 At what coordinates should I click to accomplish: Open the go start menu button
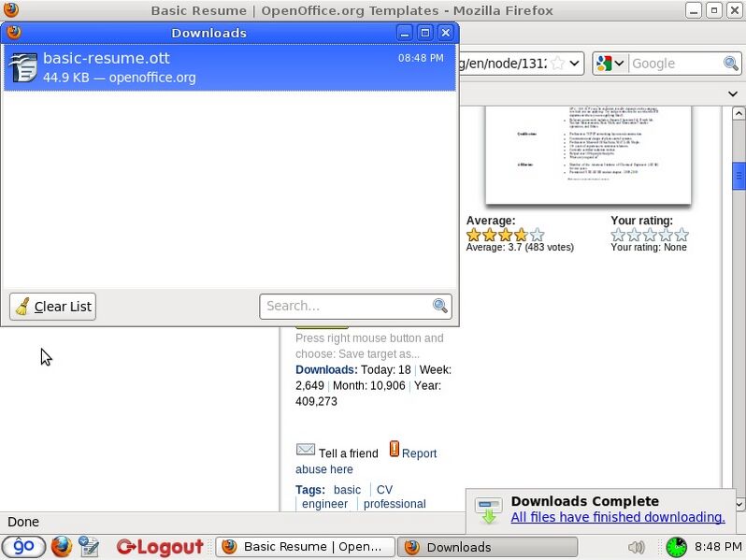click(23, 547)
